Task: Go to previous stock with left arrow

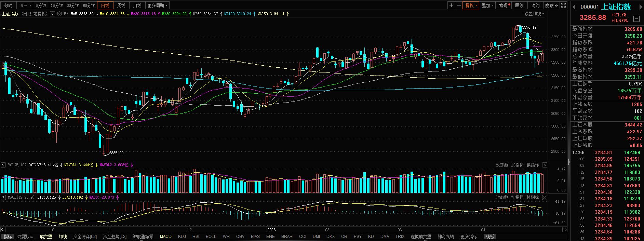Action: point(574,7)
